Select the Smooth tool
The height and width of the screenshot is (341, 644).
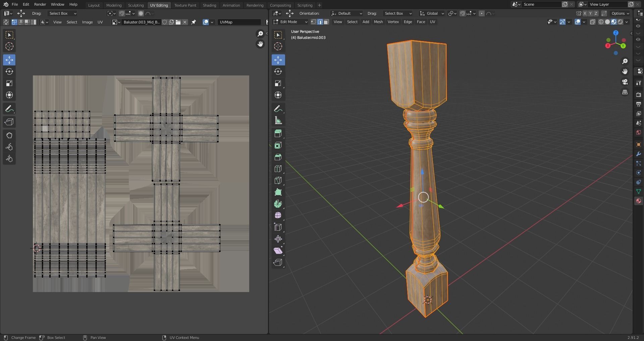pos(278,216)
